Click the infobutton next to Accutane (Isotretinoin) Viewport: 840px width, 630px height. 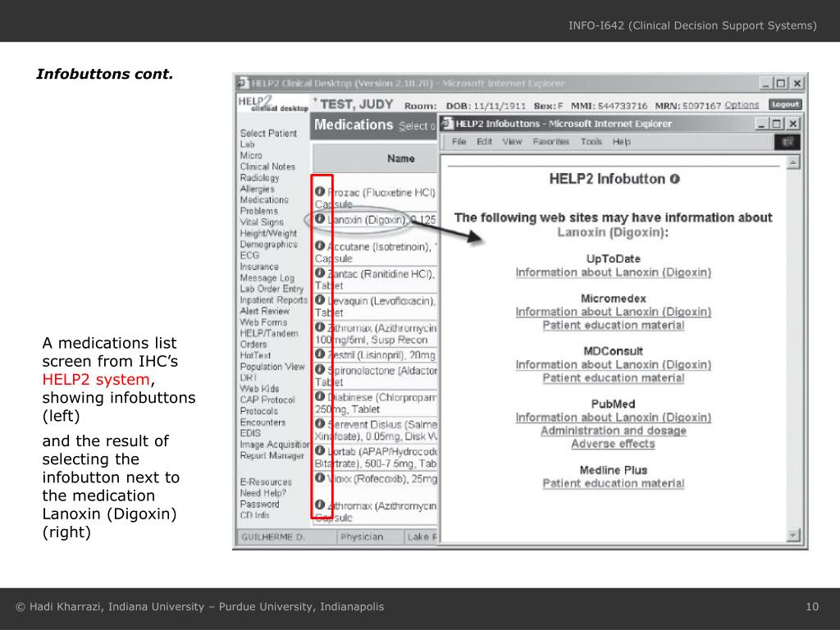tap(320, 245)
